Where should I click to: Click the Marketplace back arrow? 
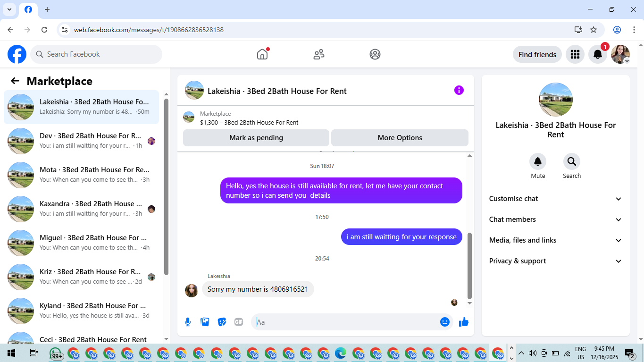pyautogui.click(x=15, y=81)
